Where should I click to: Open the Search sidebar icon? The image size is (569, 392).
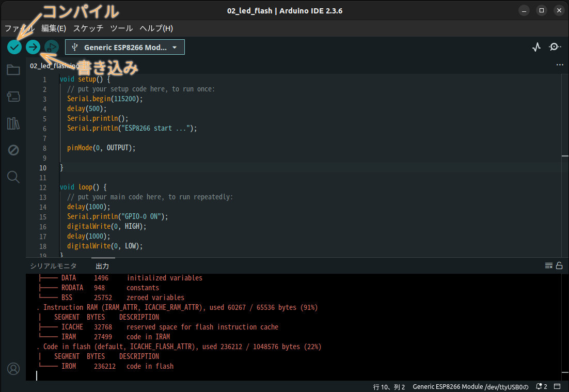pyautogui.click(x=13, y=177)
